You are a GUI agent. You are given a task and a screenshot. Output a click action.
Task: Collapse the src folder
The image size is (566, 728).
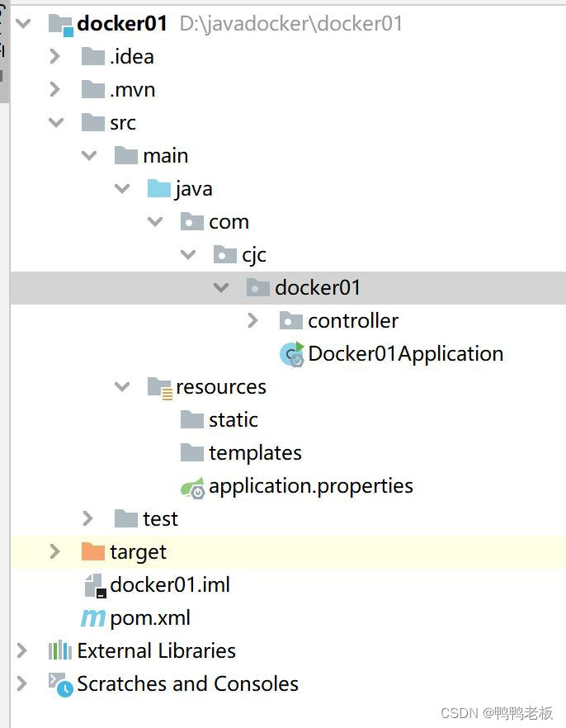[55, 122]
